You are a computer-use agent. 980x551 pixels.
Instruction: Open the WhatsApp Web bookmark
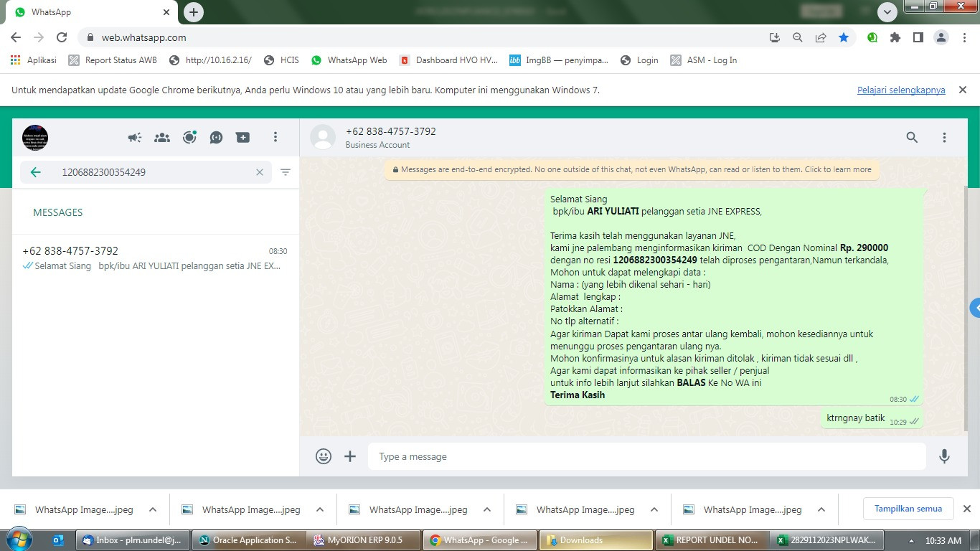(x=349, y=60)
